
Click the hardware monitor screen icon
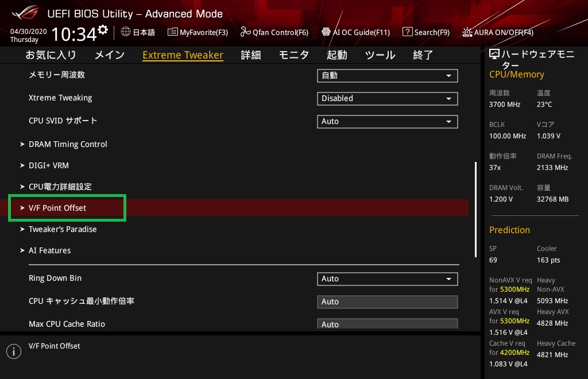point(494,55)
